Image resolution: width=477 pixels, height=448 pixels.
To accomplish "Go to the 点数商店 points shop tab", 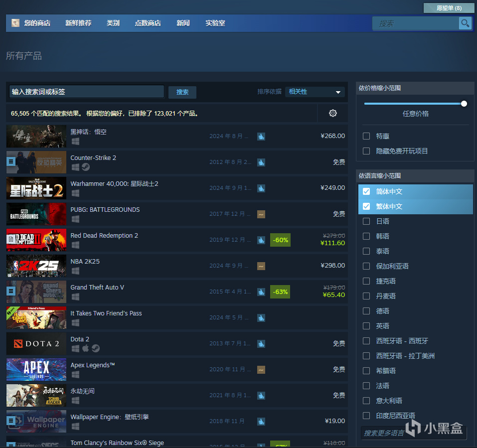I will (x=148, y=23).
